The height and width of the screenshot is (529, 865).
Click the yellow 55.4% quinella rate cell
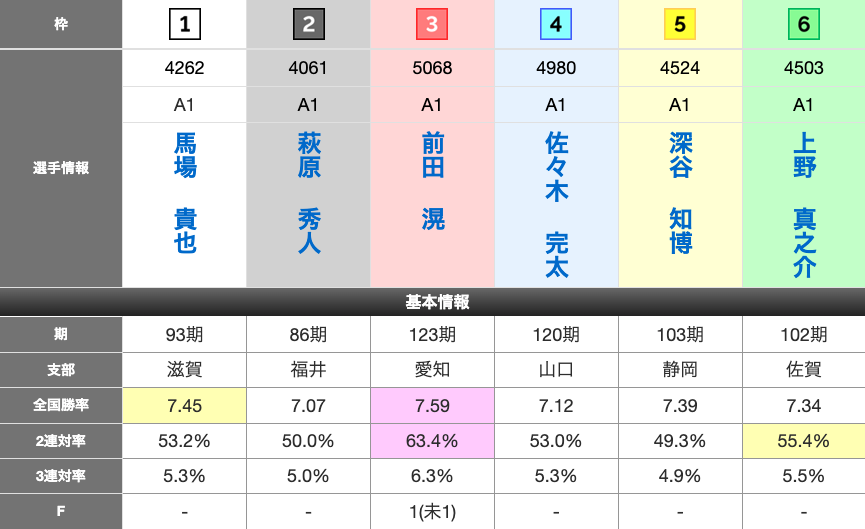[804, 440]
